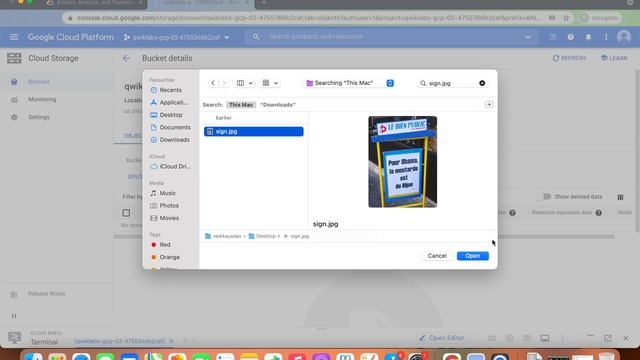Click the vedikayadav folder in path bar

223,236
